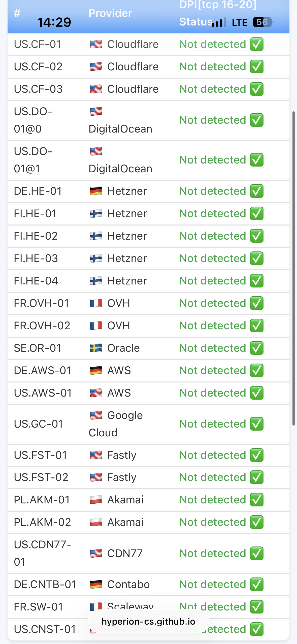Click the US flag beside CDN77
The height and width of the screenshot is (644, 297).
[96, 554]
